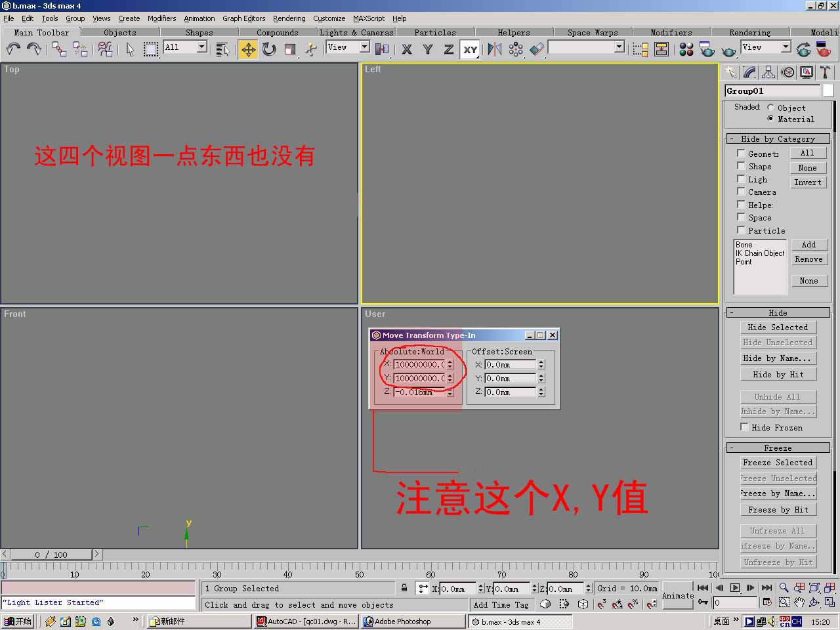Collapse the Freeze rollout header
Screen dimensions: 840x630
click(x=778, y=448)
